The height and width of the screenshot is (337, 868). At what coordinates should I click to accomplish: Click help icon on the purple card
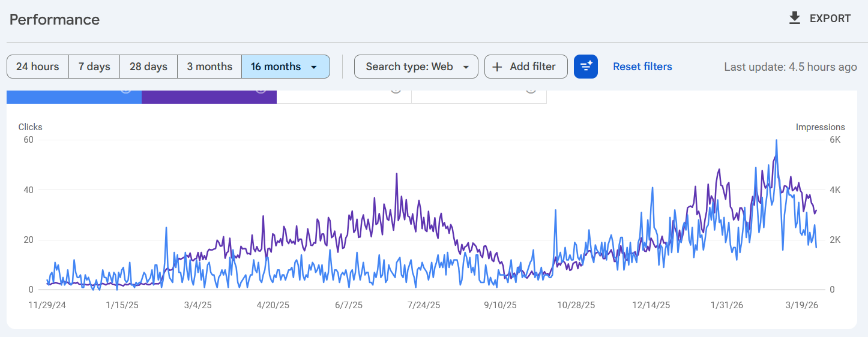coord(261,91)
